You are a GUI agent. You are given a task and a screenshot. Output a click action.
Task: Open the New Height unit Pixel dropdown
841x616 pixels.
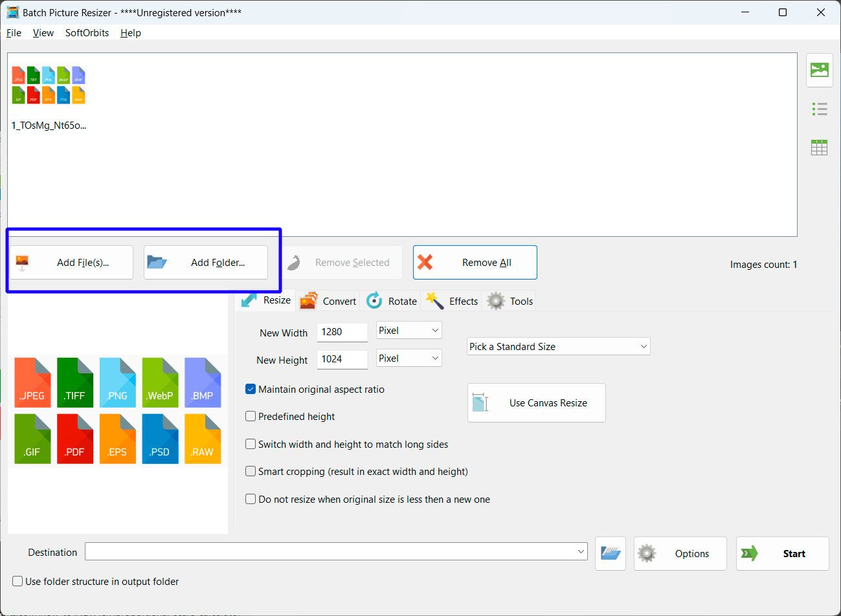[409, 358]
